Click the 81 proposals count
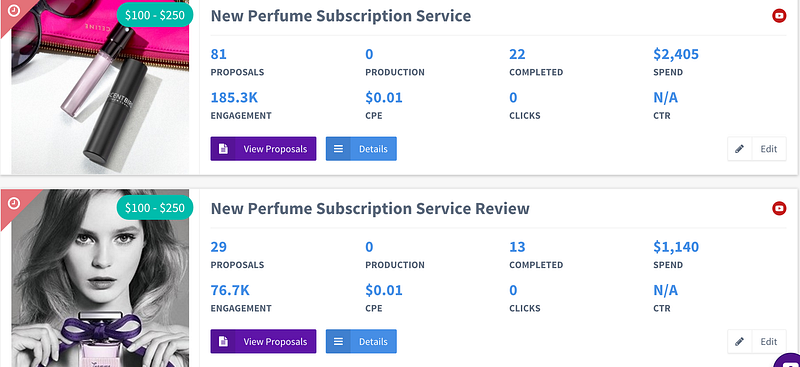 218,54
